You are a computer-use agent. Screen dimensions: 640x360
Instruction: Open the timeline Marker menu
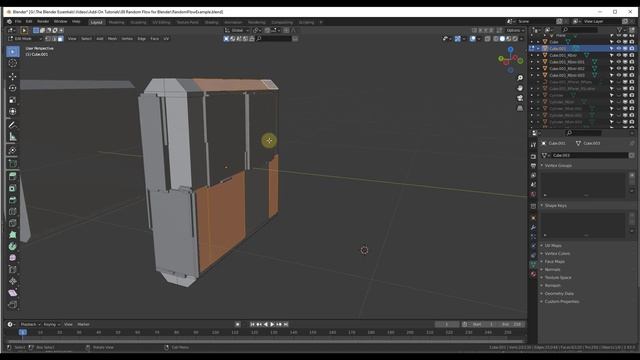(83, 324)
